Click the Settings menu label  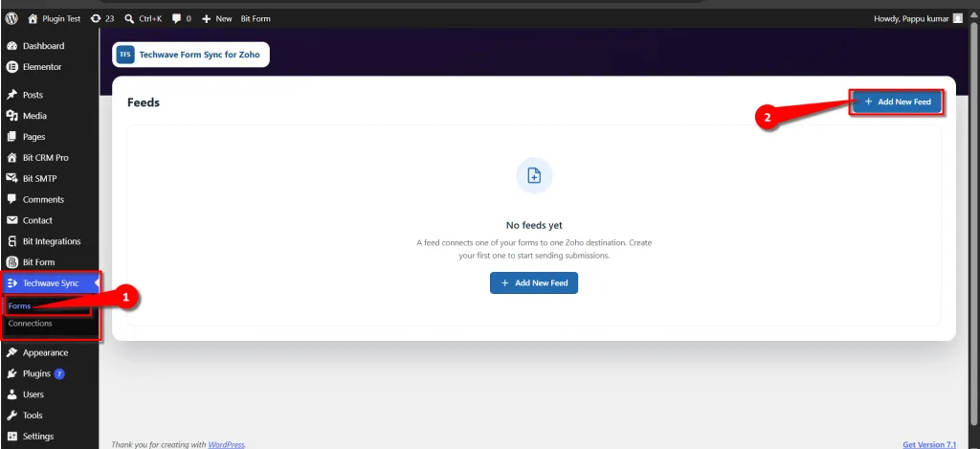pyautogui.click(x=38, y=437)
